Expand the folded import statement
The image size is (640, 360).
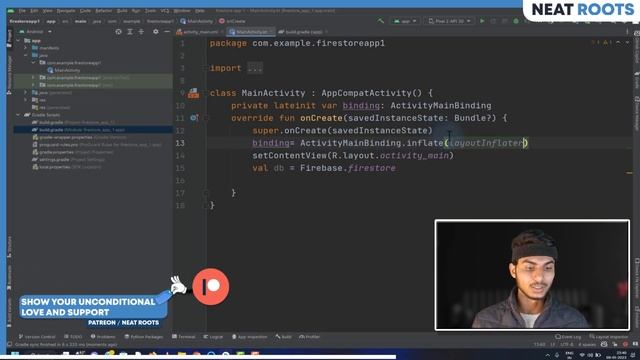255,68
